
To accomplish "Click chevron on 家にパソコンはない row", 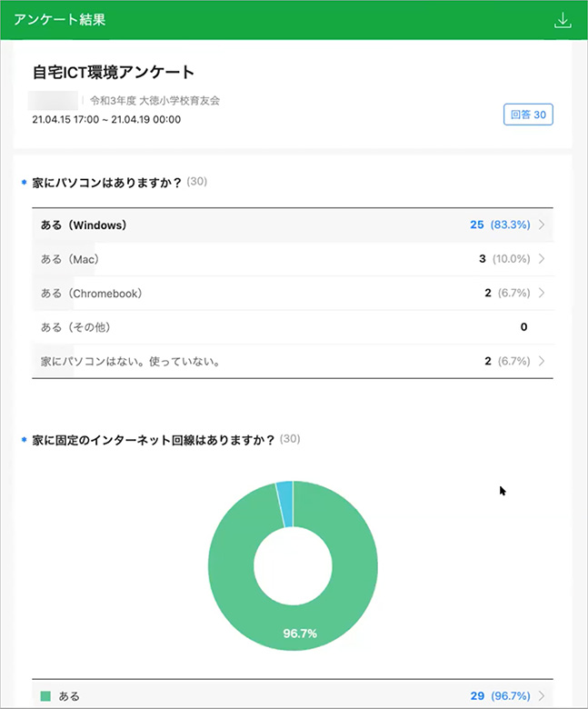I will (x=542, y=361).
